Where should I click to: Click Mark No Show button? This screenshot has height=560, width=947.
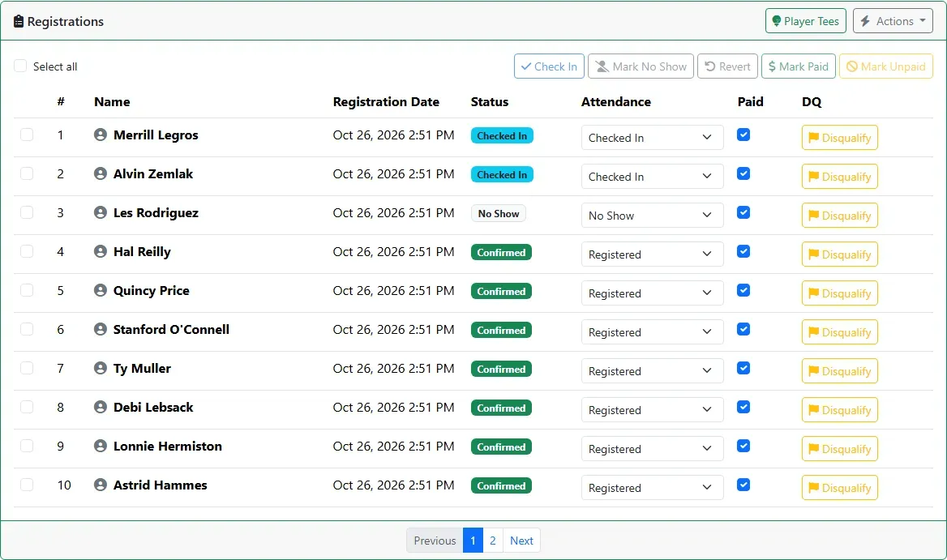[x=641, y=66]
